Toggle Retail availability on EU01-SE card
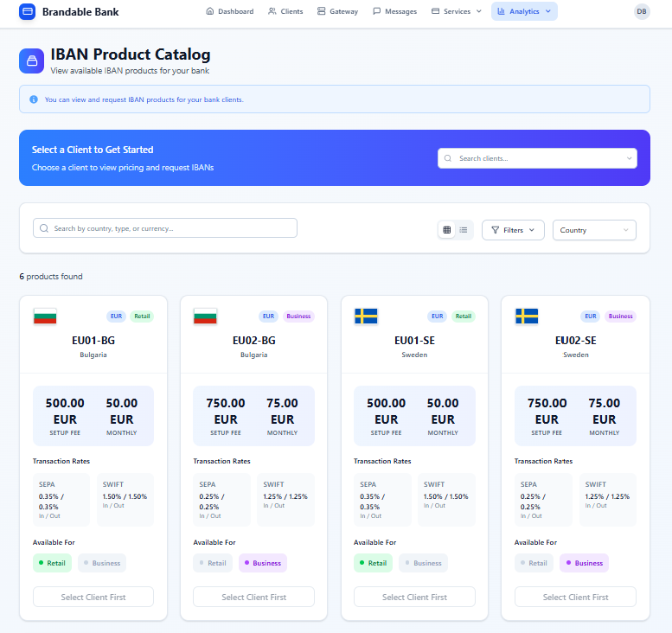 (x=373, y=563)
